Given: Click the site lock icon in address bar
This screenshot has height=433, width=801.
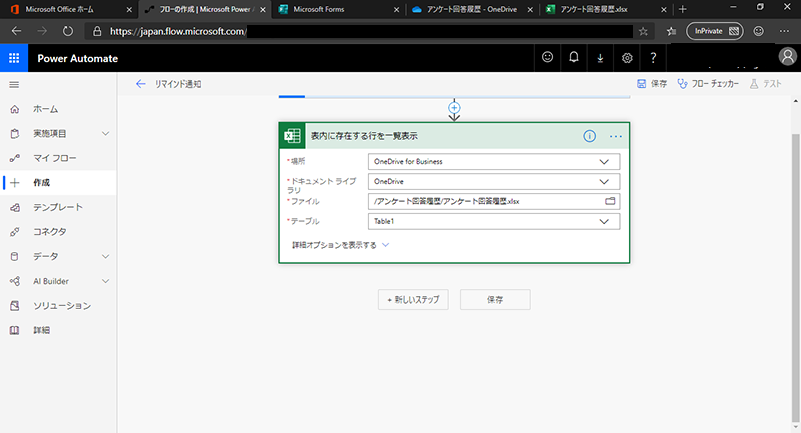Looking at the screenshot, I should (97, 32).
